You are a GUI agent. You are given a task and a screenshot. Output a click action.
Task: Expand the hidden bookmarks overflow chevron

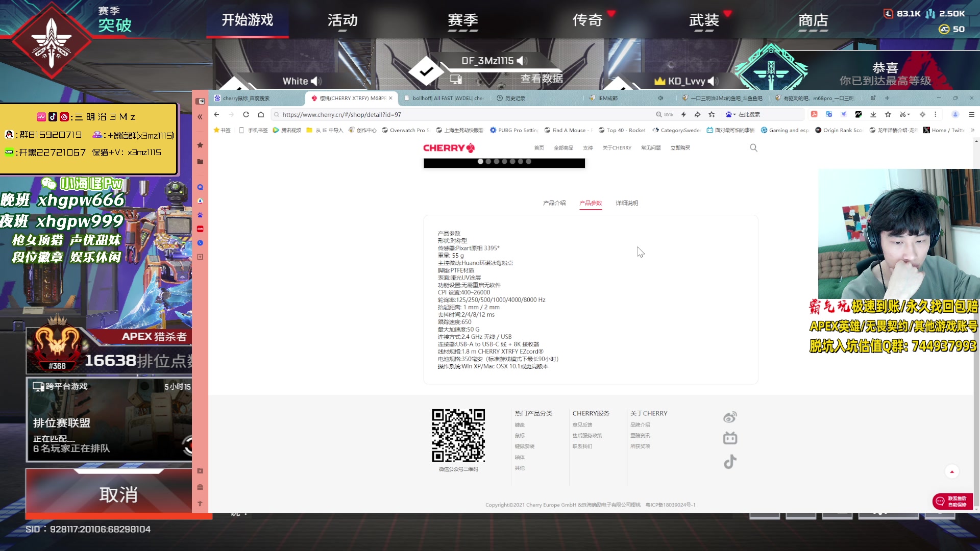click(x=972, y=130)
